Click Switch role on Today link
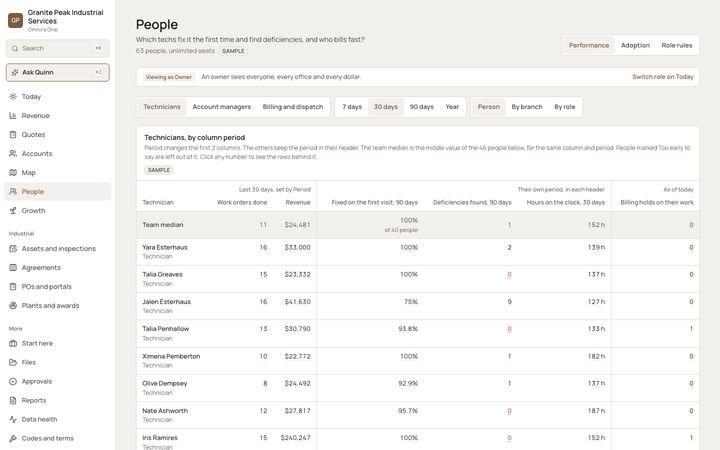The width and height of the screenshot is (720, 450). point(663,77)
